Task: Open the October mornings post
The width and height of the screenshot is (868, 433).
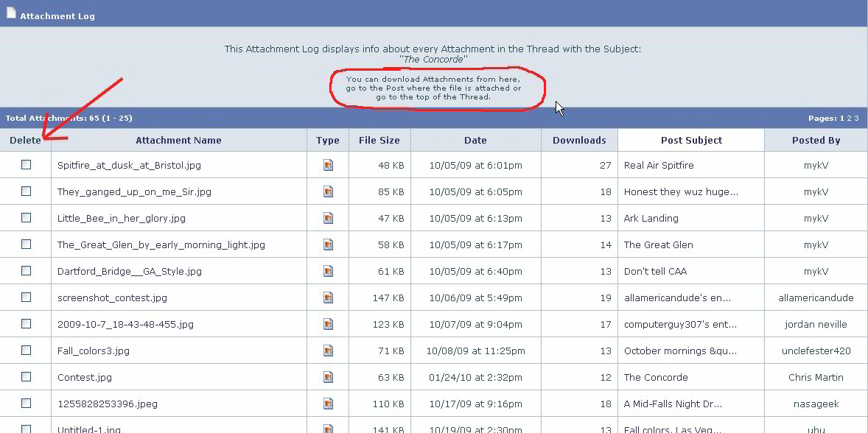Action: click(x=679, y=351)
